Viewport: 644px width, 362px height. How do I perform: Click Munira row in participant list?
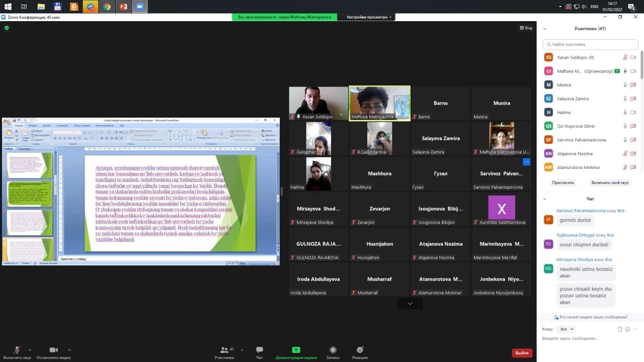(590, 85)
